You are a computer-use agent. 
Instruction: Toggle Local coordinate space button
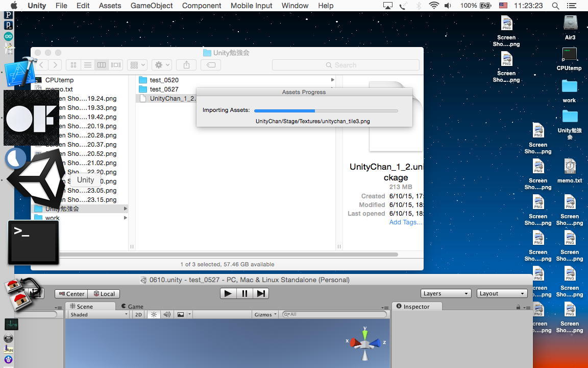(104, 294)
